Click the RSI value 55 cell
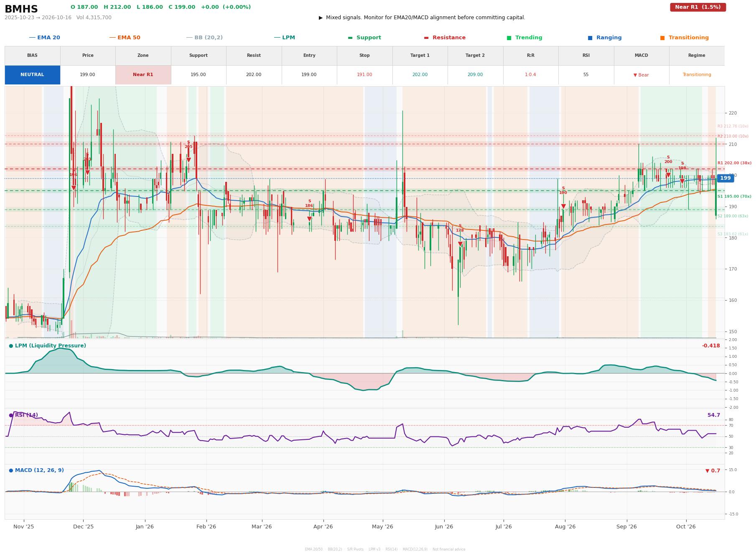This screenshot has width=756, height=556. (586, 75)
